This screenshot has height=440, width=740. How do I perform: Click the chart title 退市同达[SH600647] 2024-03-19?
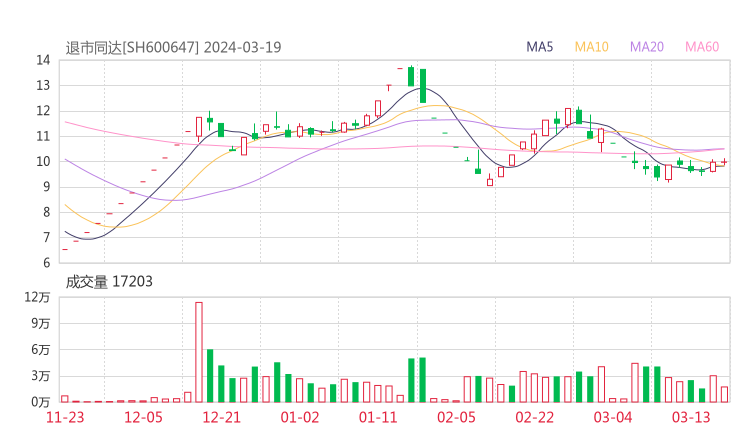(x=173, y=47)
